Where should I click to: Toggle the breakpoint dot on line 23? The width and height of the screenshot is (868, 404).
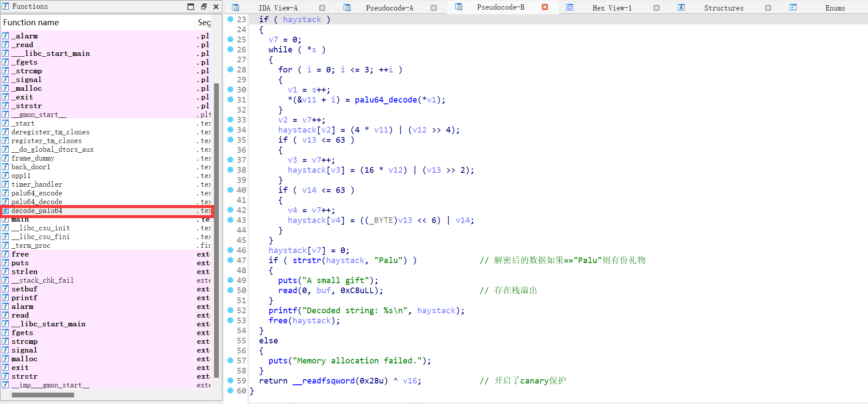230,19
